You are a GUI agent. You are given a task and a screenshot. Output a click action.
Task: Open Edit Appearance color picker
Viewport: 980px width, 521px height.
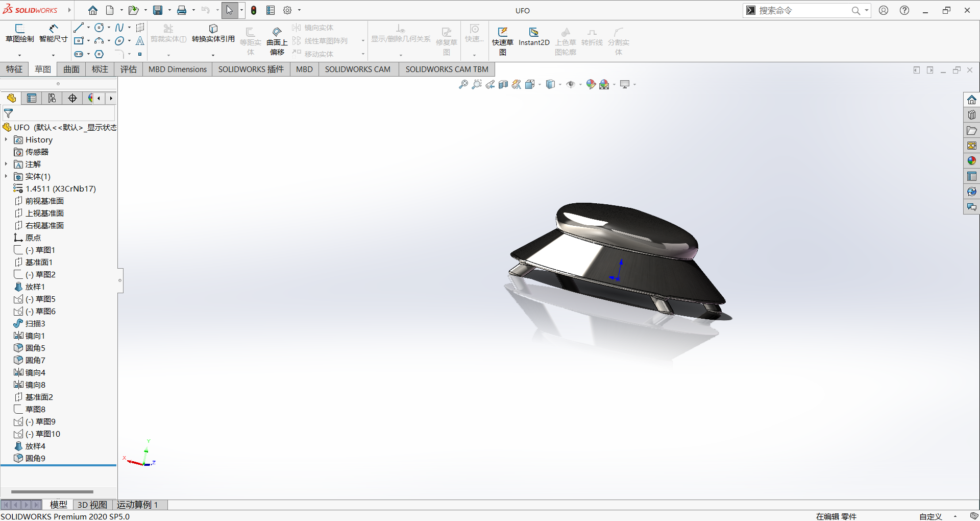[591, 84]
